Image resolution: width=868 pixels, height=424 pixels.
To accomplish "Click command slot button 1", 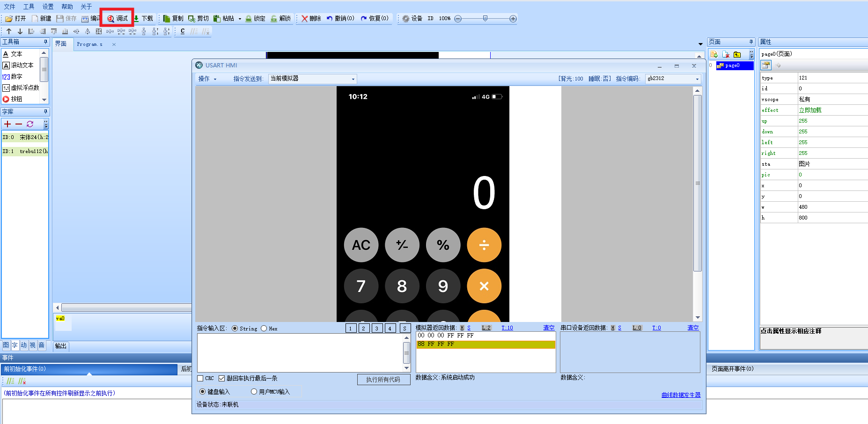I will [350, 328].
